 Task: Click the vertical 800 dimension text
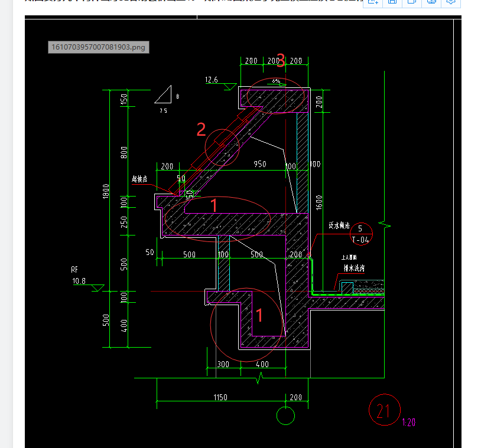pyautogui.click(x=123, y=153)
